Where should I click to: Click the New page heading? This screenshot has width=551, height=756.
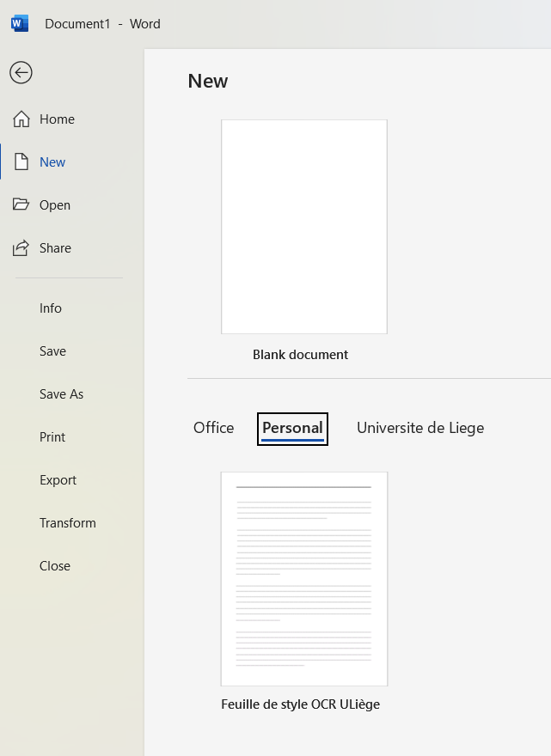point(207,81)
